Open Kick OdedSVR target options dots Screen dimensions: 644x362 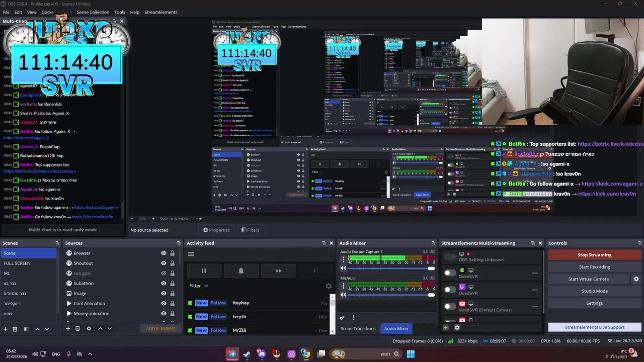click(x=535, y=274)
